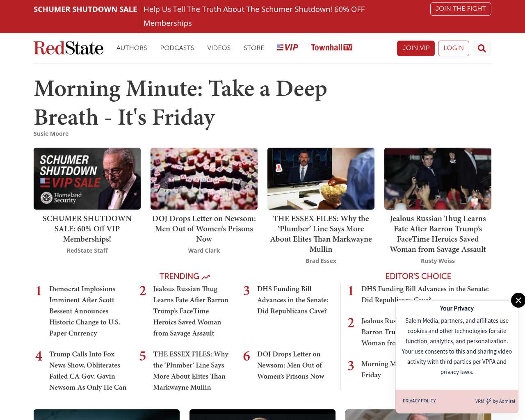Click the VIP flag logo in navigation
The width and height of the screenshot is (525, 420).
coord(288,48)
